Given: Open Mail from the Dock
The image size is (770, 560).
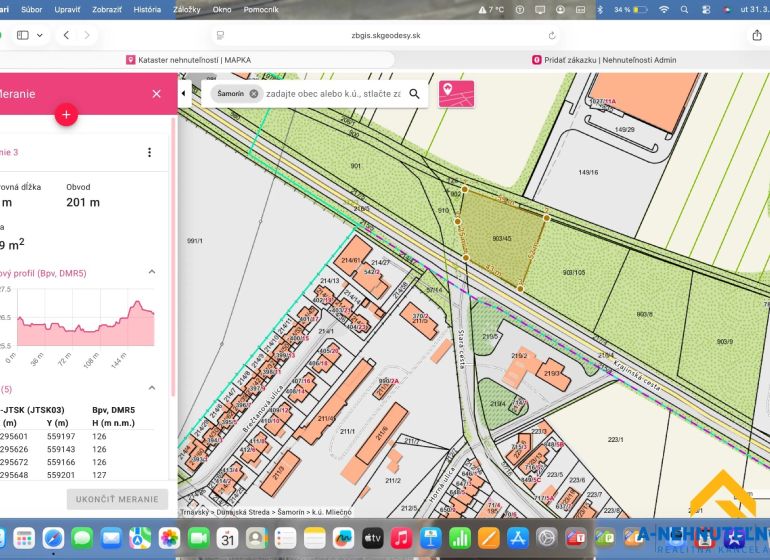Looking at the screenshot, I should pos(111,538).
